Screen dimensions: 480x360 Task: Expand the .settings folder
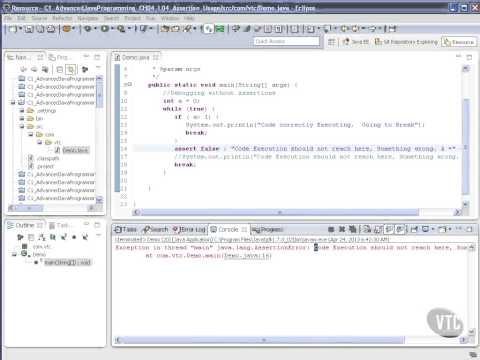point(22,110)
